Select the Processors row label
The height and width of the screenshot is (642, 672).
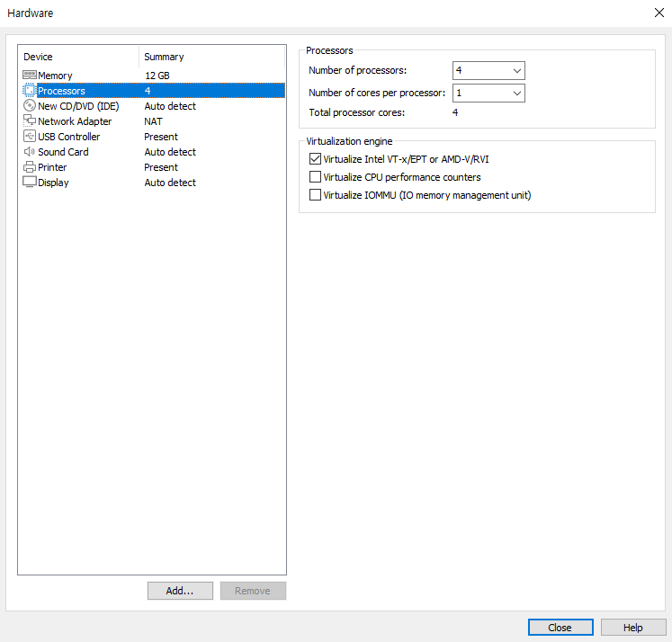click(x=61, y=91)
